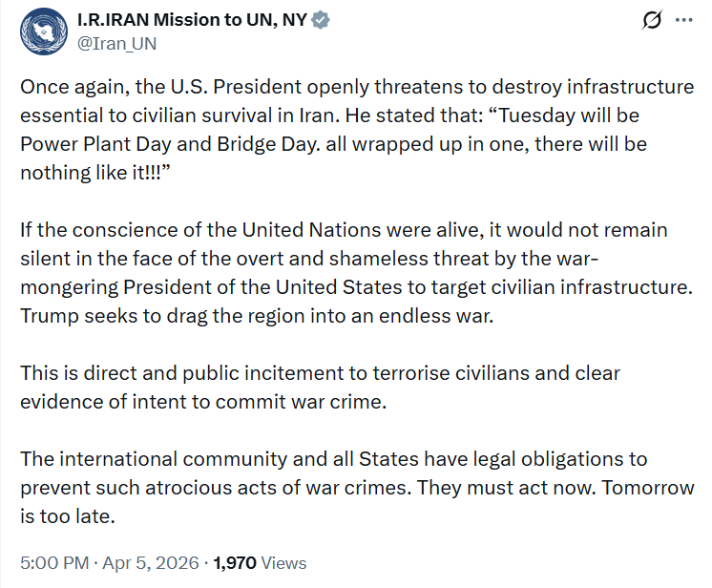Image resolution: width=712 pixels, height=588 pixels.
Task: Open the Grok explain icon
Action: tap(653, 21)
